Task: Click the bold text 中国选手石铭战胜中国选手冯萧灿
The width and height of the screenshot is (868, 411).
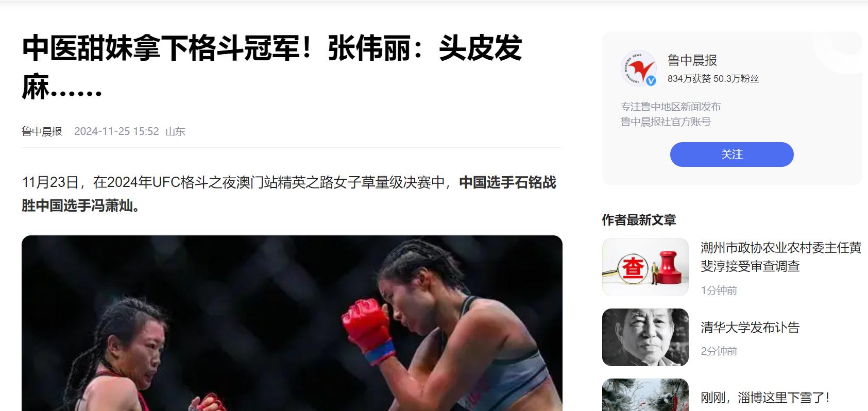Action: click(x=289, y=194)
